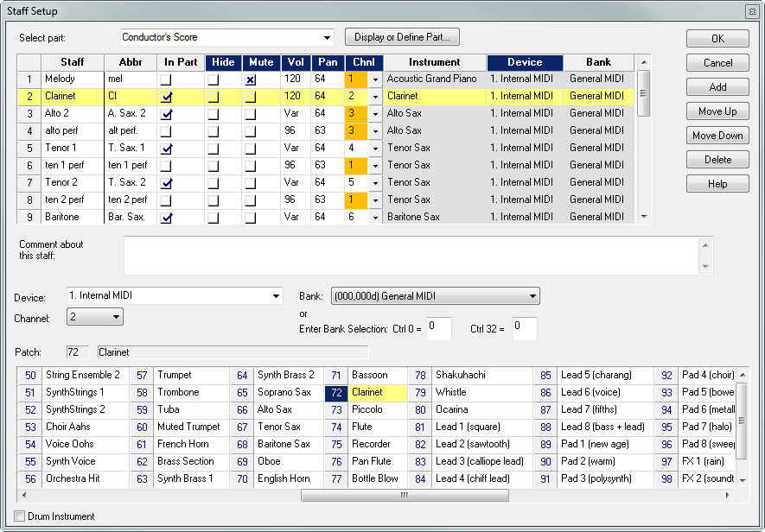The width and height of the screenshot is (765, 532).
Task: Click the Device column header
Action: point(524,62)
